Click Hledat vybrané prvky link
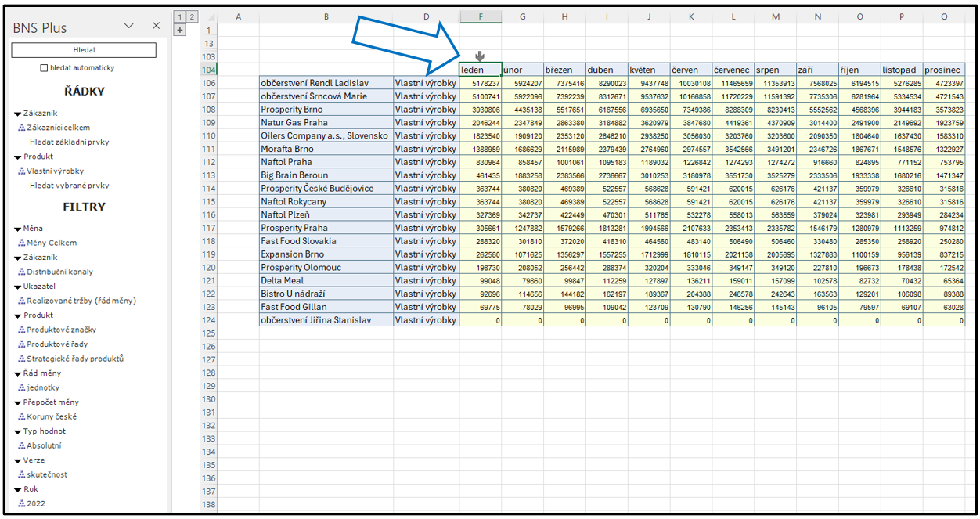980x519 pixels. (70, 186)
